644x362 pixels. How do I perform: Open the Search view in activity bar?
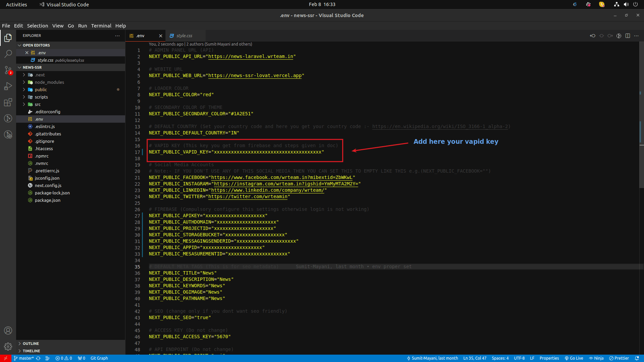click(8, 54)
